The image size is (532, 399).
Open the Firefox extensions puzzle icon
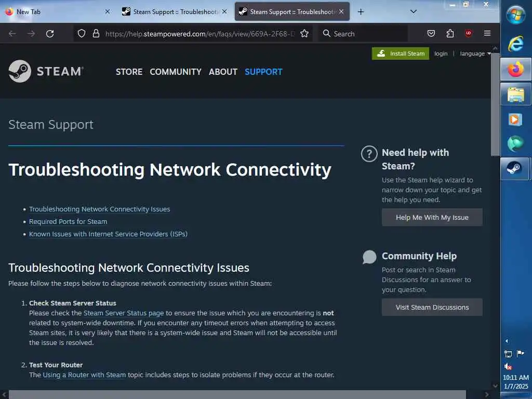pyautogui.click(x=450, y=33)
